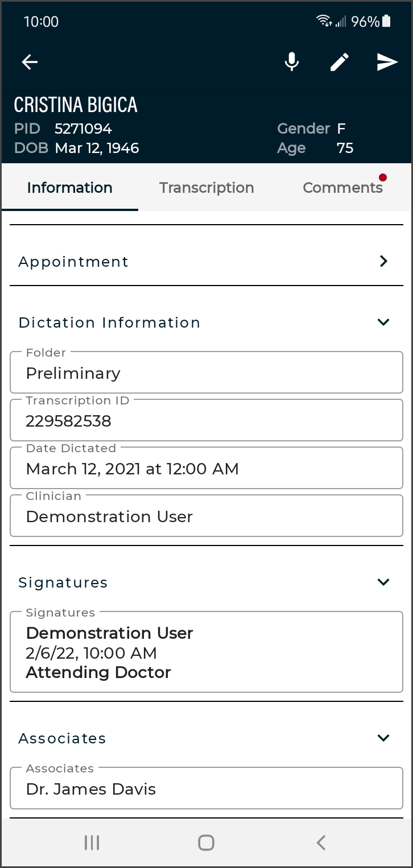Tap the back arrow in header
Viewport: 413px width, 868px height.
30,62
